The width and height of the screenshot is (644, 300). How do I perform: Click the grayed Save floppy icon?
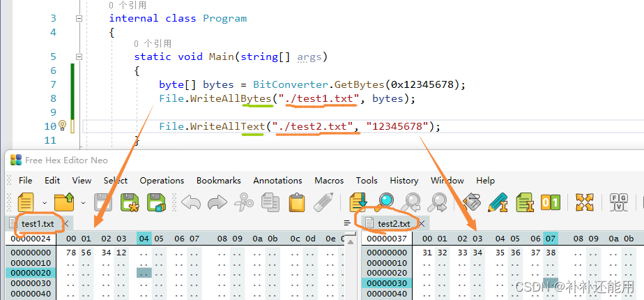click(103, 202)
